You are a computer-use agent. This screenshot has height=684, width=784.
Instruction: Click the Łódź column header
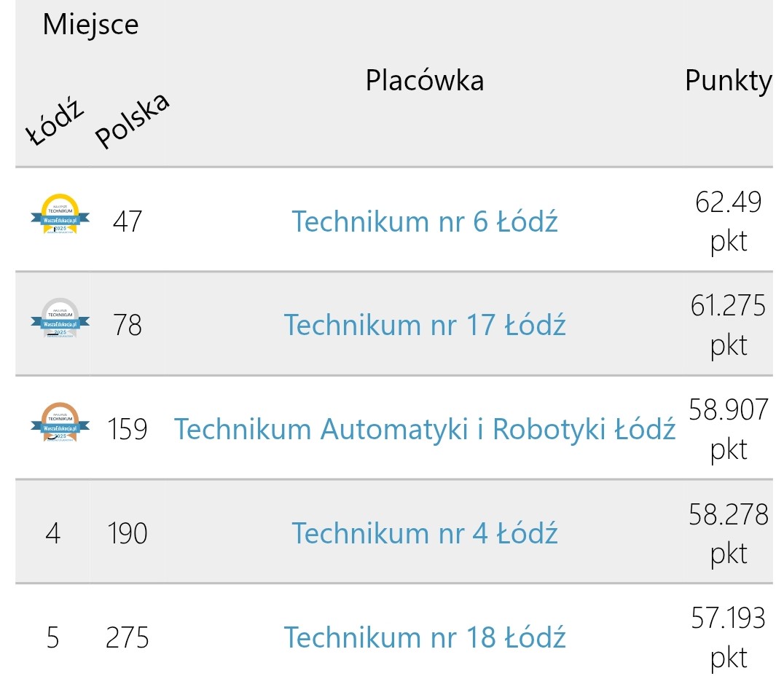[54, 123]
